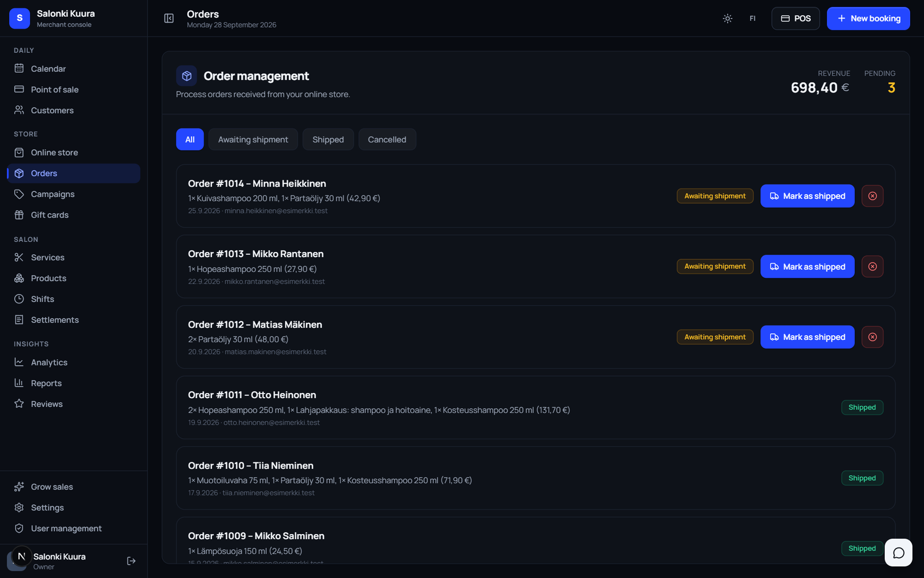Click the Awaiting shipment badge on order #1013
This screenshot has width=924, height=578.
[715, 266]
